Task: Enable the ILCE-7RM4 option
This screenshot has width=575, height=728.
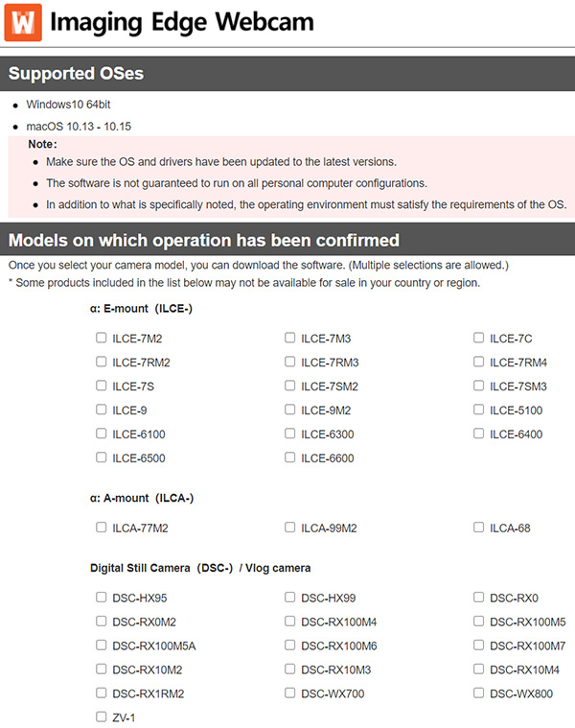Action: pyautogui.click(x=479, y=362)
